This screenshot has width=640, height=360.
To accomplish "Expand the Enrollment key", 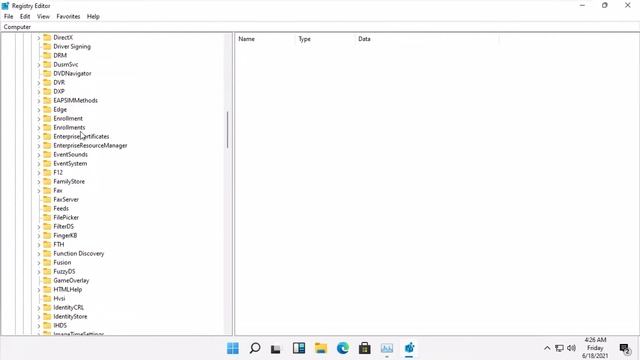I will pyautogui.click(x=39, y=118).
